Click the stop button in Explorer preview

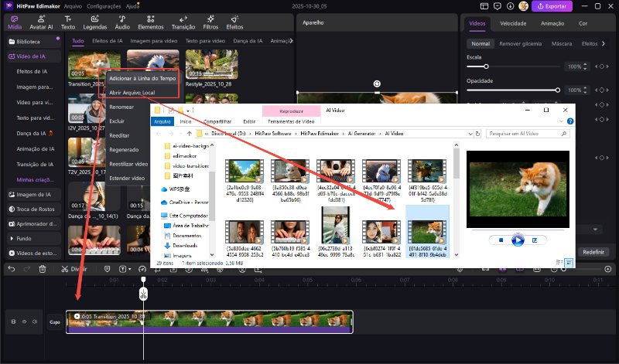[501, 240]
